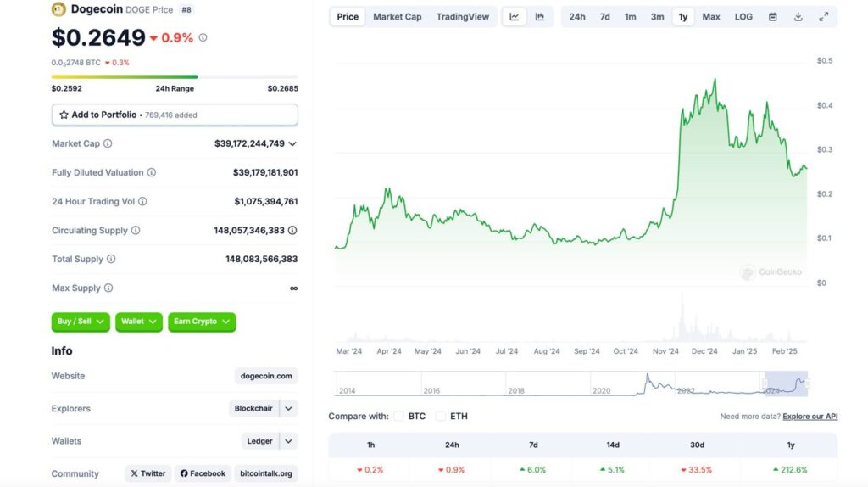This screenshot has height=487, width=868.
Task: Click the $39,172,244,749 market cap value
Action: [x=250, y=143]
